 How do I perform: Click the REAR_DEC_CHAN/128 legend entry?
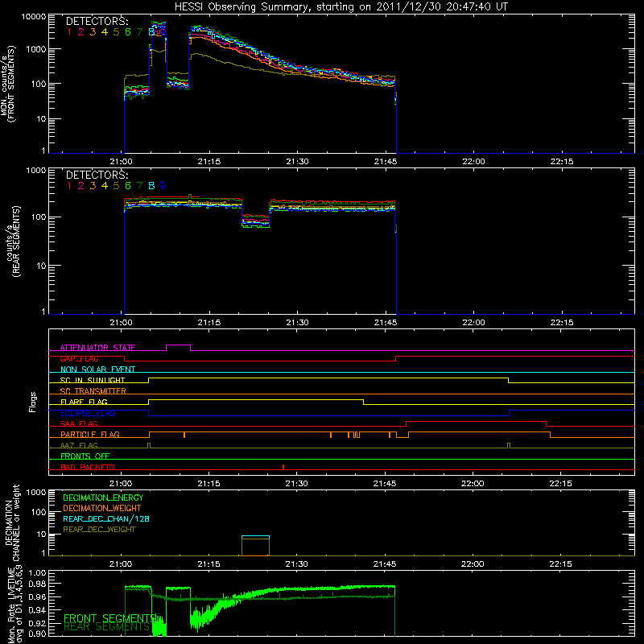[x=106, y=518]
